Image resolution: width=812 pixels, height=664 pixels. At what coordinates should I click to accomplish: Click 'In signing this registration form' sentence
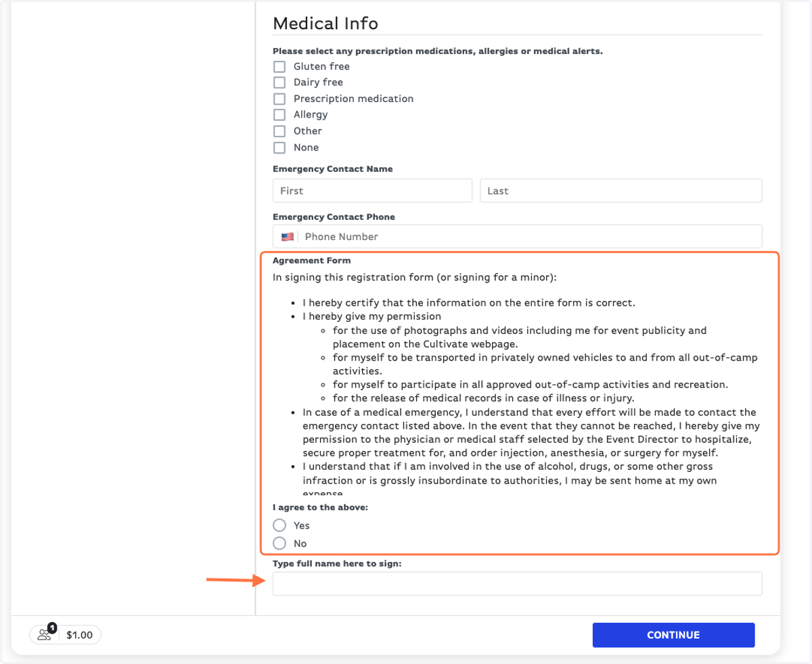(x=414, y=277)
